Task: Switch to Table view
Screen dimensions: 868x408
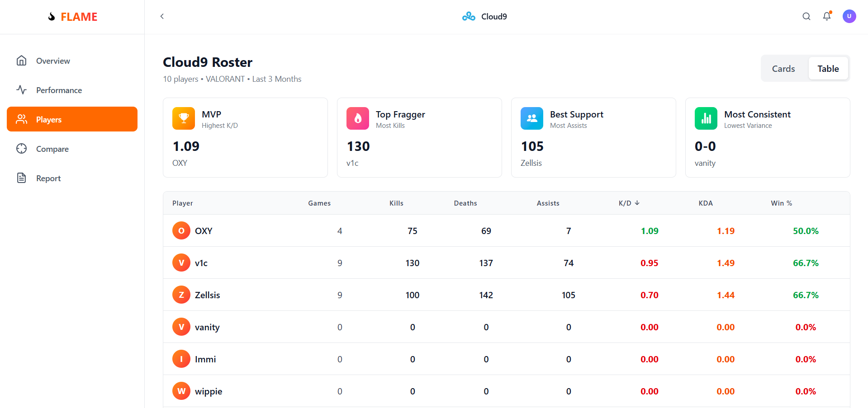Action: pos(828,69)
